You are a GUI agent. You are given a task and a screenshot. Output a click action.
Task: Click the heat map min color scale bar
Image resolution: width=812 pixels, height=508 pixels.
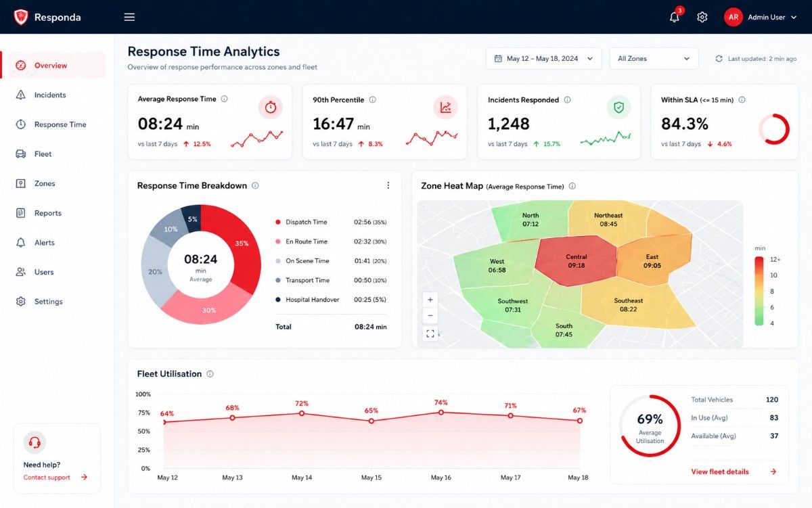pyautogui.click(x=759, y=292)
